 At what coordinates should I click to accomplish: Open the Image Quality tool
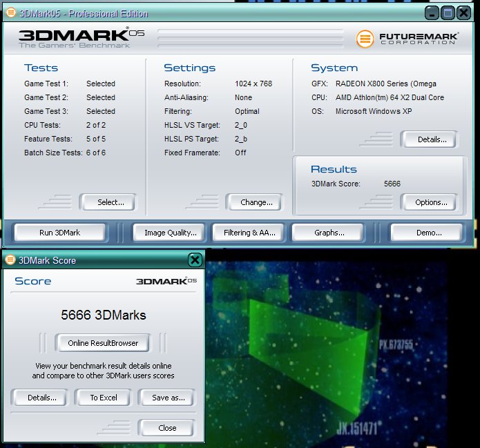[169, 233]
